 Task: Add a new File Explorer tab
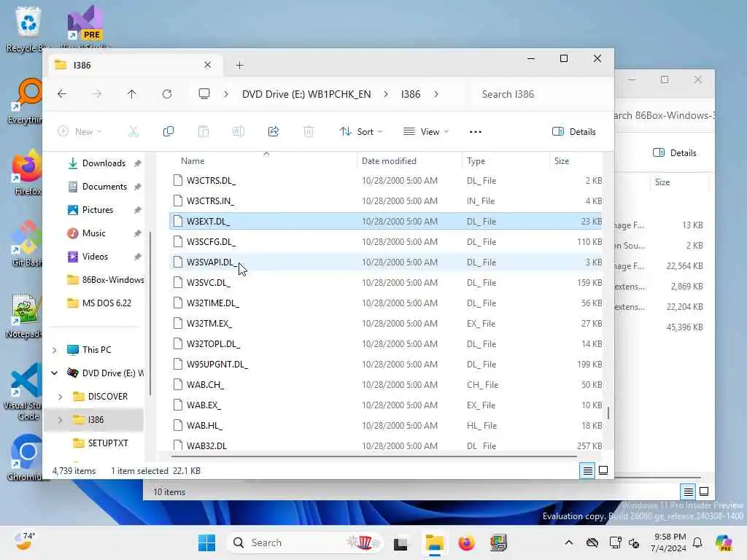tap(239, 65)
